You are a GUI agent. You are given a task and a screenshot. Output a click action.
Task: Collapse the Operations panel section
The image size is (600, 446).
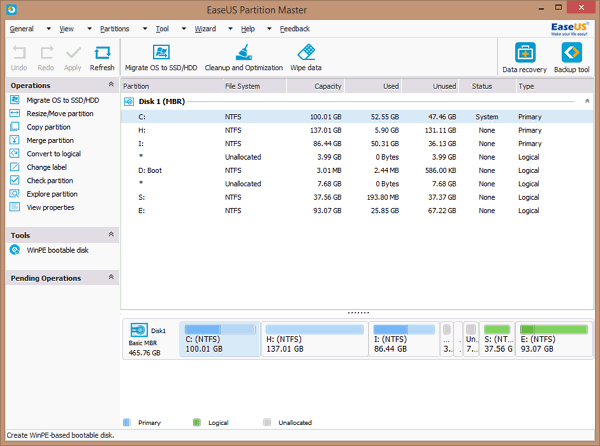pos(111,86)
